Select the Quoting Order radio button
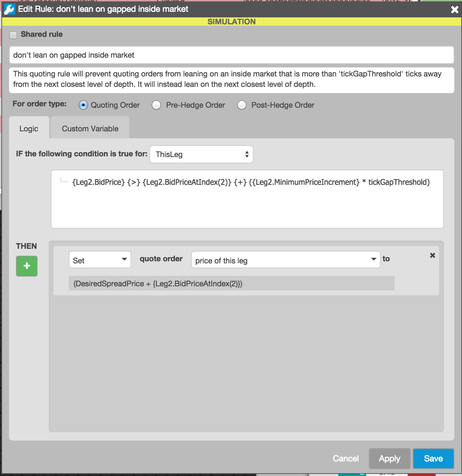Image resolution: width=462 pixels, height=476 pixels. (x=83, y=105)
